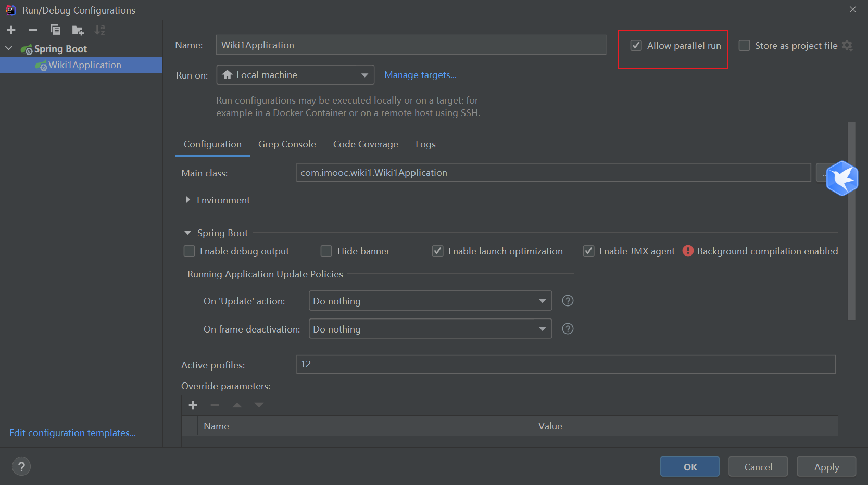
Task: Remove the selected configuration
Action: tap(33, 30)
